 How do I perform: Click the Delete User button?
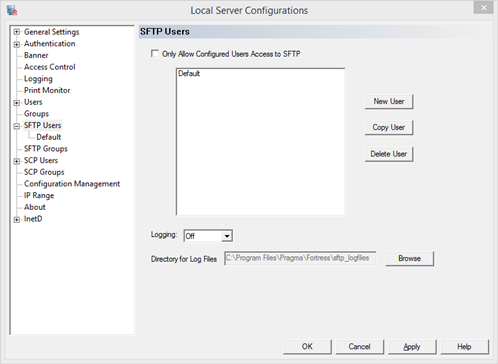coord(389,154)
